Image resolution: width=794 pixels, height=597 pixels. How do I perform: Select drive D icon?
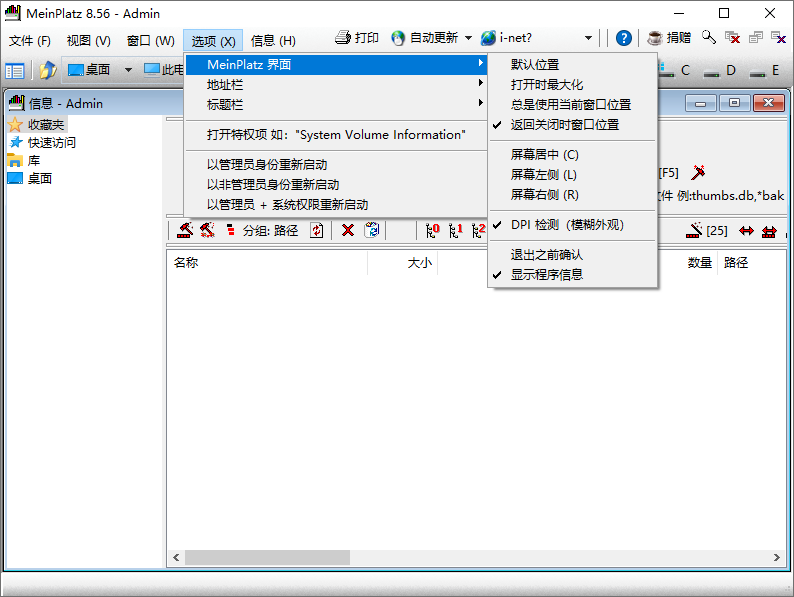click(x=711, y=71)
